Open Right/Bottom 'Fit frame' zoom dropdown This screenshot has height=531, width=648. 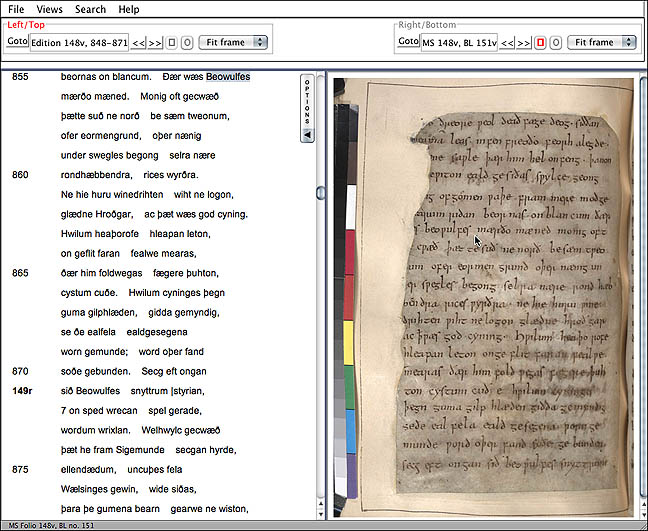602,43
